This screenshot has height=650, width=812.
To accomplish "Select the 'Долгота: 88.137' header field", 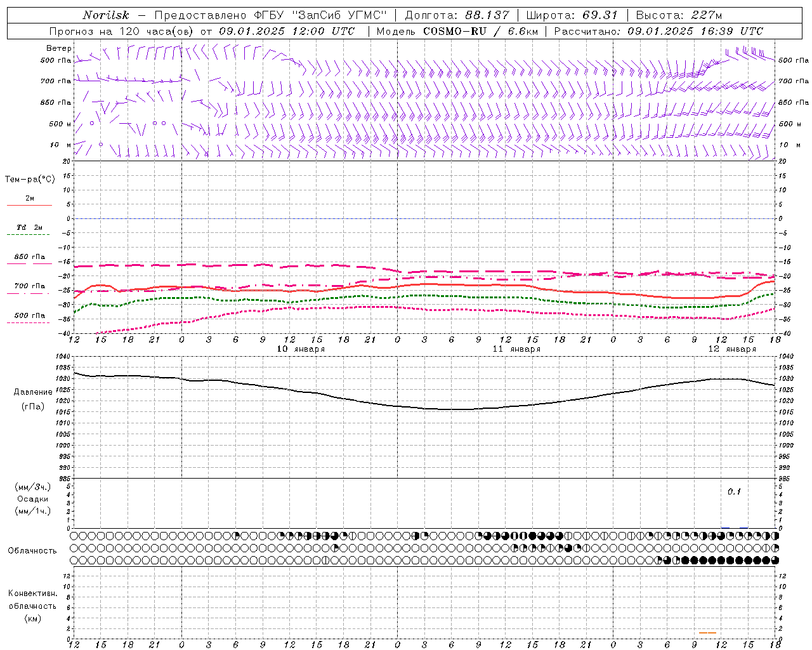I will pyautogui.click(x=456, y=15).
